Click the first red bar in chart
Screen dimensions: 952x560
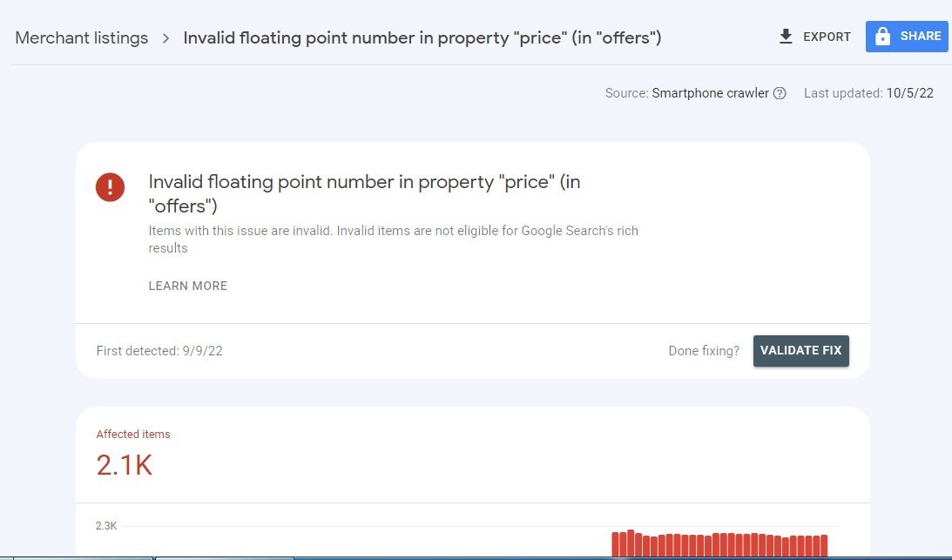coord(615,543)
